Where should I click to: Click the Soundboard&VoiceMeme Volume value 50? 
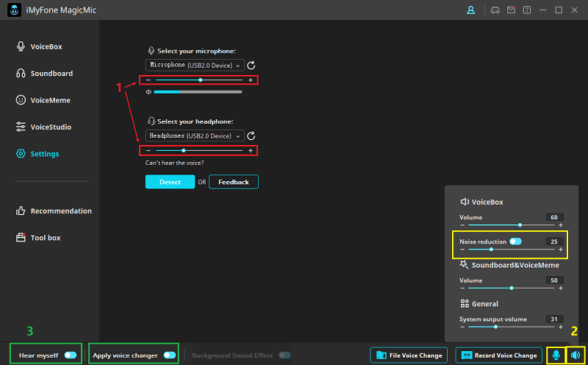(x=554, y=280)
